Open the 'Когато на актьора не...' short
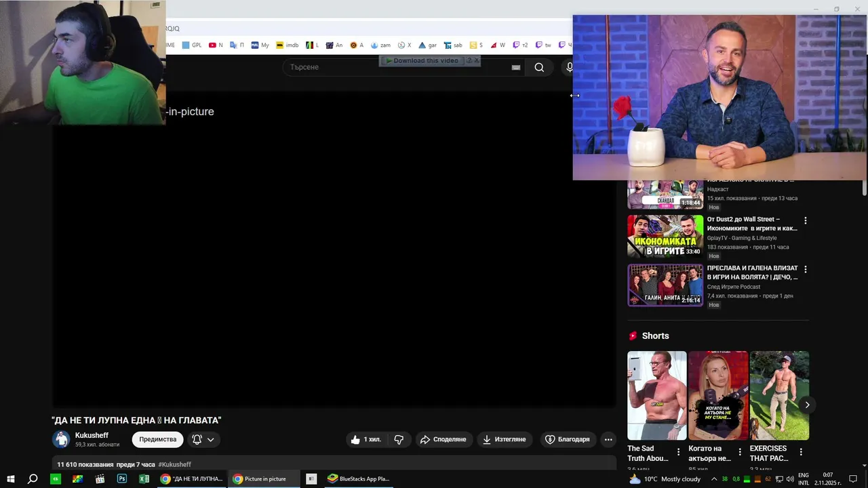The width and height of the screenshot is (868, 488). 718,395
